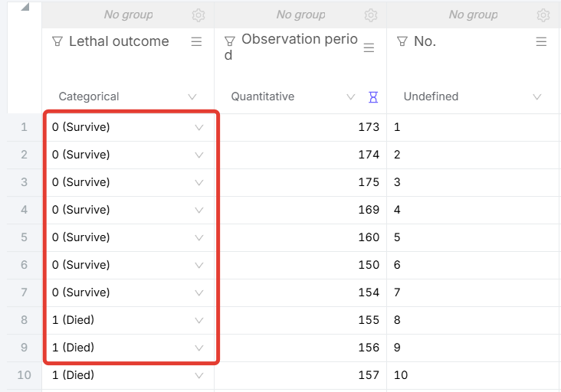This screenshot has height=392, width=561.
Task: Open hamburger menu for No. column
Action: click(541, 42)
